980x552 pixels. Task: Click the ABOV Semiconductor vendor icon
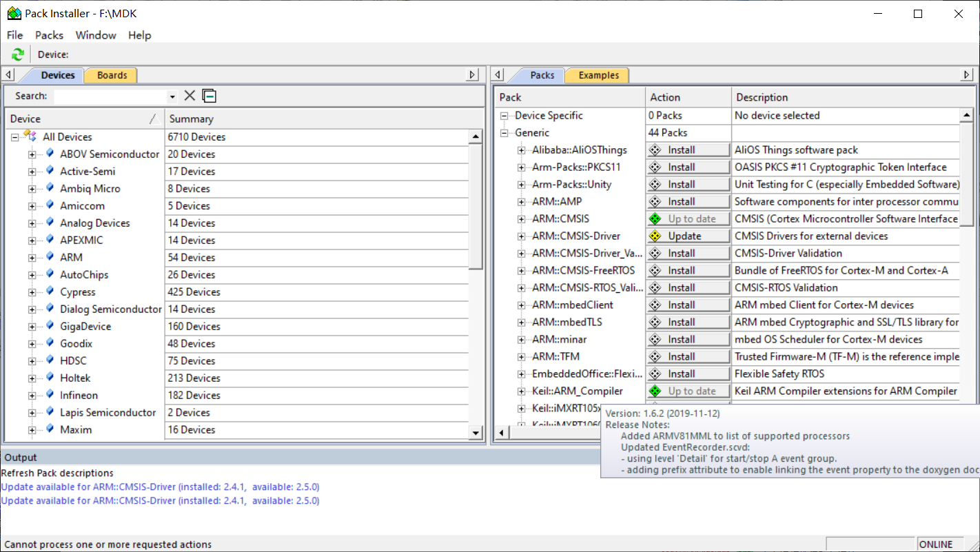click(x=50, y=154)
